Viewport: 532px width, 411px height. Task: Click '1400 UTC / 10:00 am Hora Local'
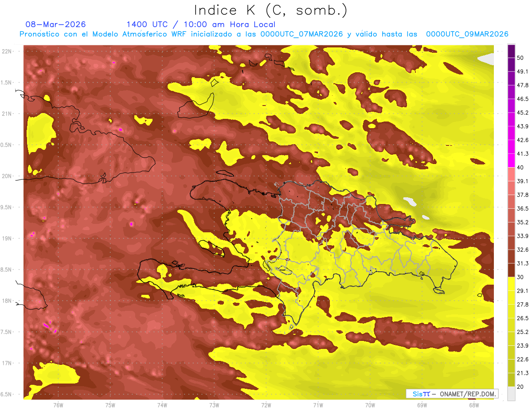[x=201, y=24]
